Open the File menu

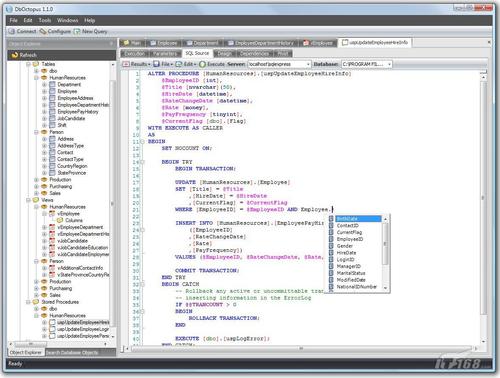14,20
